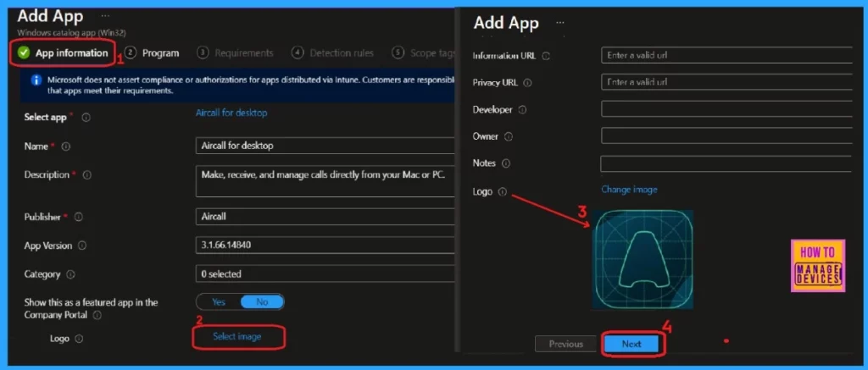
Task: Click info icon next to Select app
Action: point(86,118)
